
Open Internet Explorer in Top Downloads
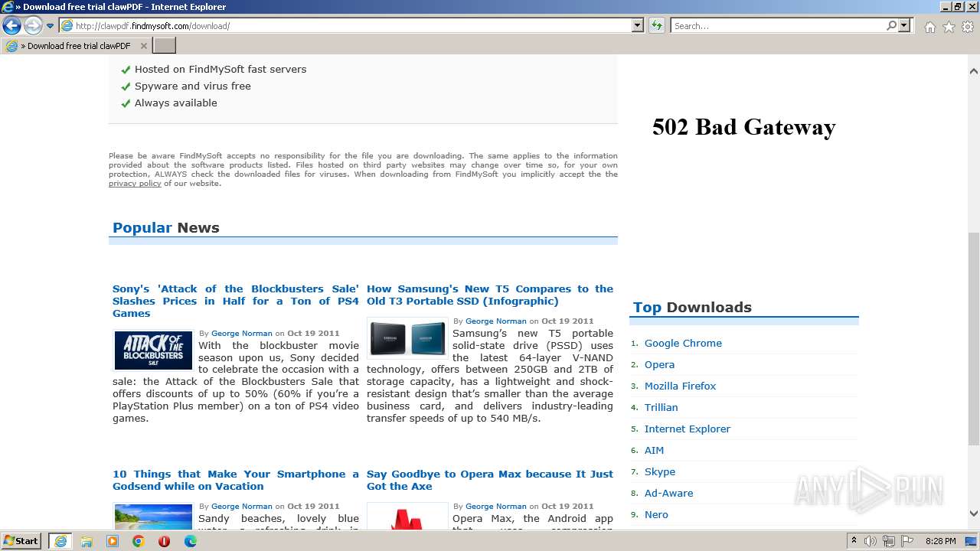coord(688,429)
